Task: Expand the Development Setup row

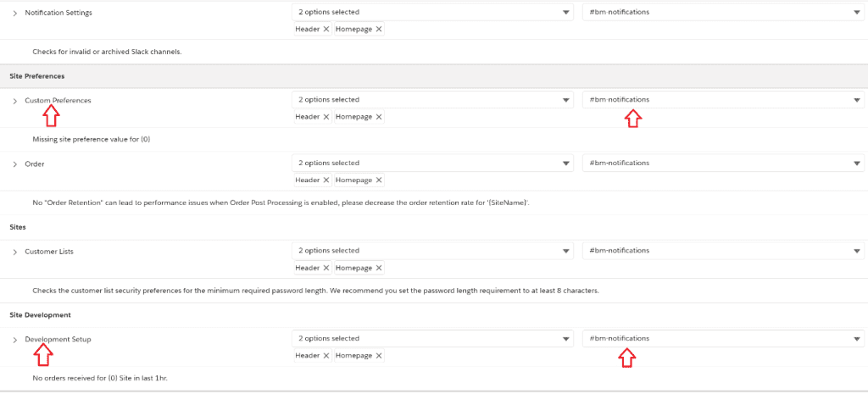Action: (15, 340)
